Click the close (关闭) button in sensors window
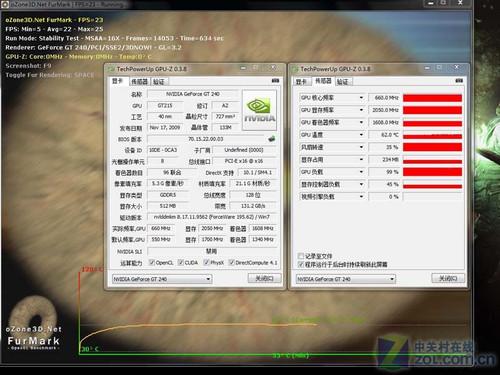 [x=448, y=278]
